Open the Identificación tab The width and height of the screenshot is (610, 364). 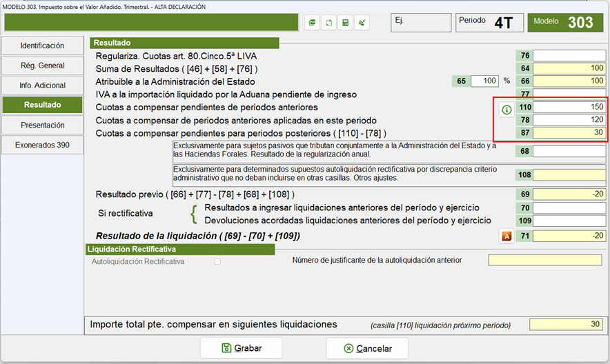point(42,45)
